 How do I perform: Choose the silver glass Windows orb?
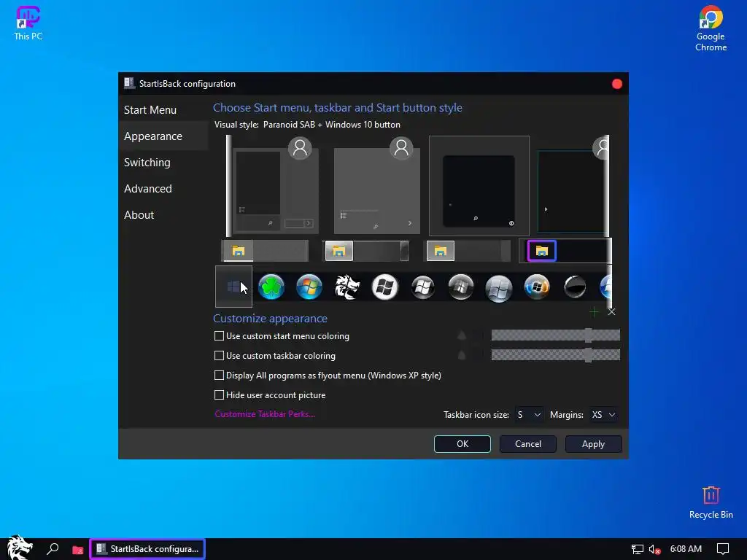(499, 288)
